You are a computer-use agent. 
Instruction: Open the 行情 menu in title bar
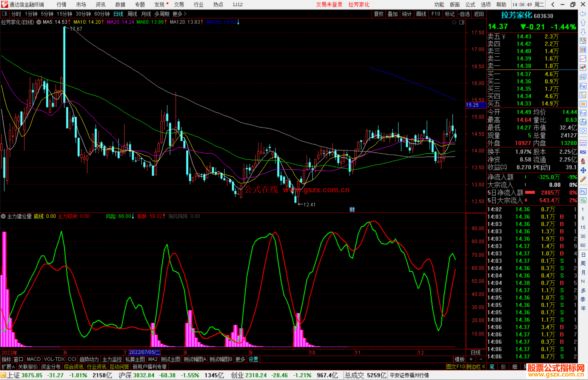(x=61, y=5)
